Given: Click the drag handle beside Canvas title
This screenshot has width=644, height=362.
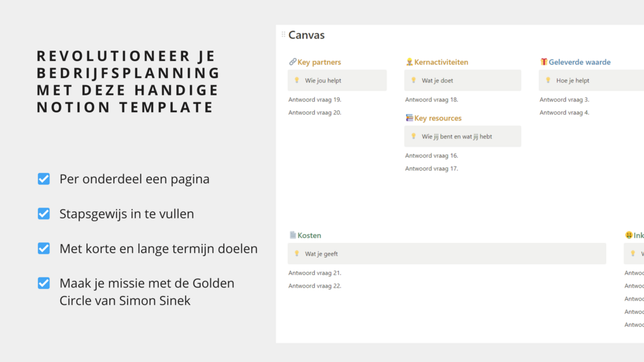Looking at the screenshot, I should point(283,35).
